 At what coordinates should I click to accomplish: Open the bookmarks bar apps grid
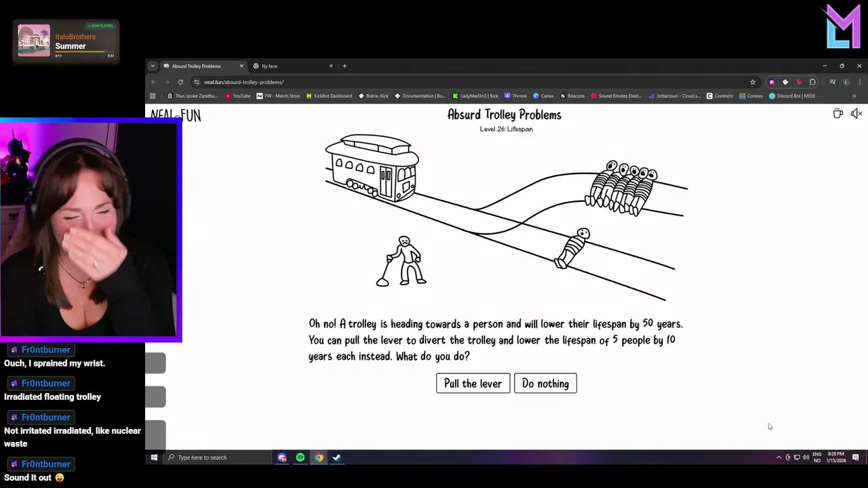[153, 96]
